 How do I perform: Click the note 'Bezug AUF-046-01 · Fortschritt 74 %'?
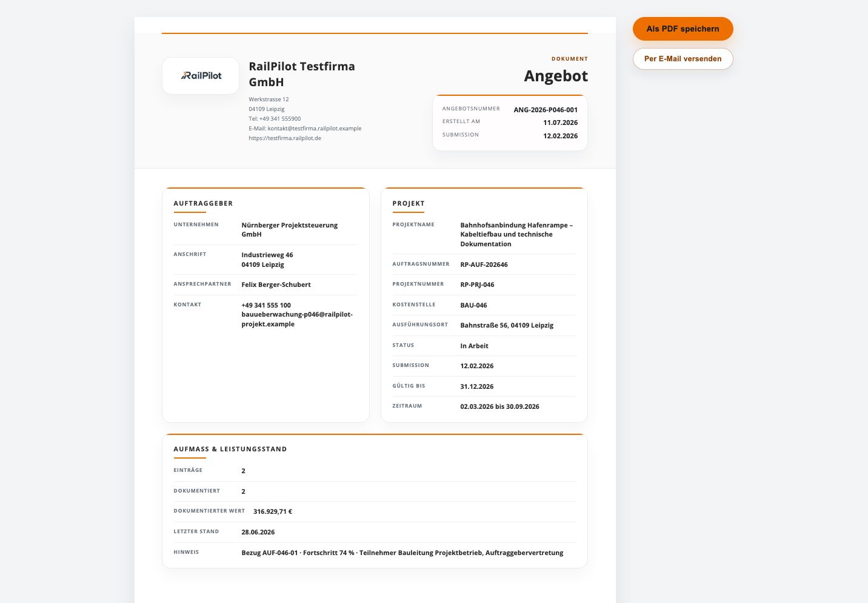tap(298, 553)
